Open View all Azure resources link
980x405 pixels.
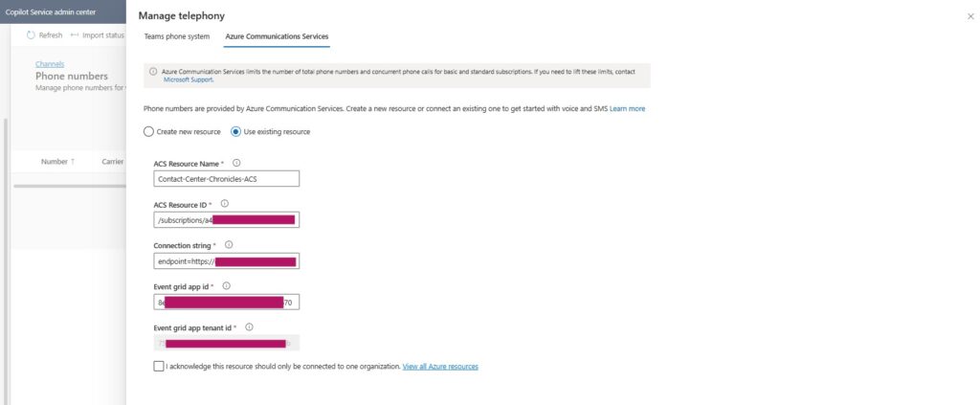tap(440, 367)
